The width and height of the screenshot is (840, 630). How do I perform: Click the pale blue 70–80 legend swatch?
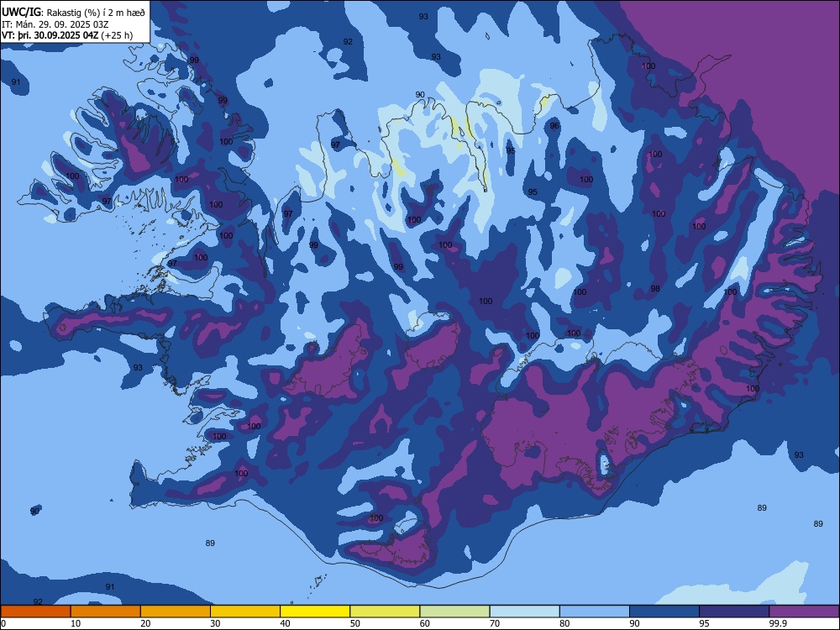(x=525, y=612)
